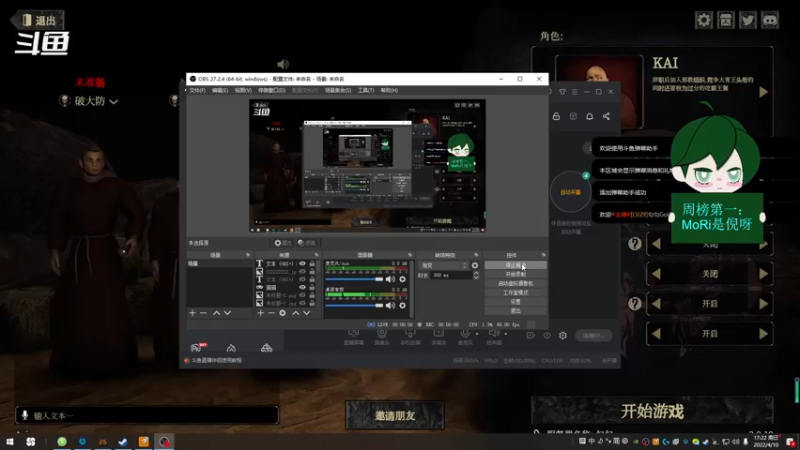Expand the Douyu panel filter dropdown icon
The height and width of the screenshot is (450, 800).
click(562, 92)
